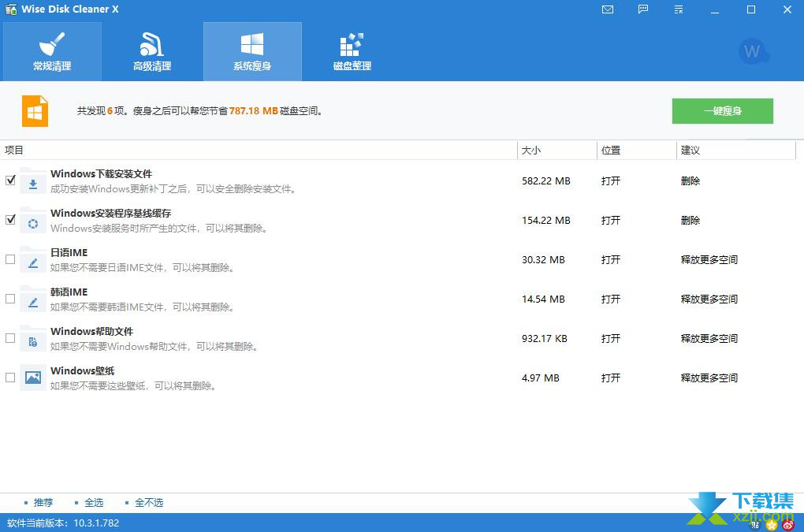Select the 日语IME item title
Viewport: 804px width, 532px height.
click(69, 253)
